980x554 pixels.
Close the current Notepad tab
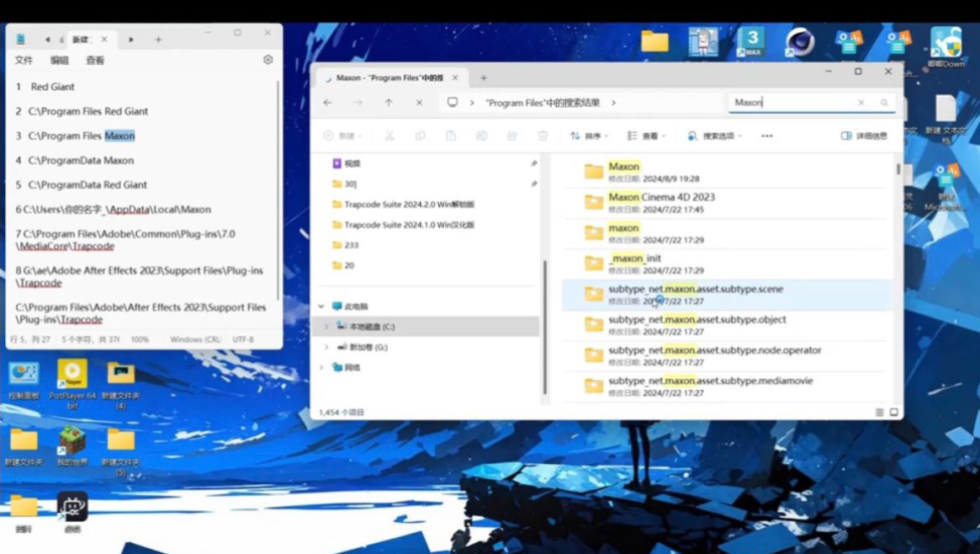tap(104, 40)
